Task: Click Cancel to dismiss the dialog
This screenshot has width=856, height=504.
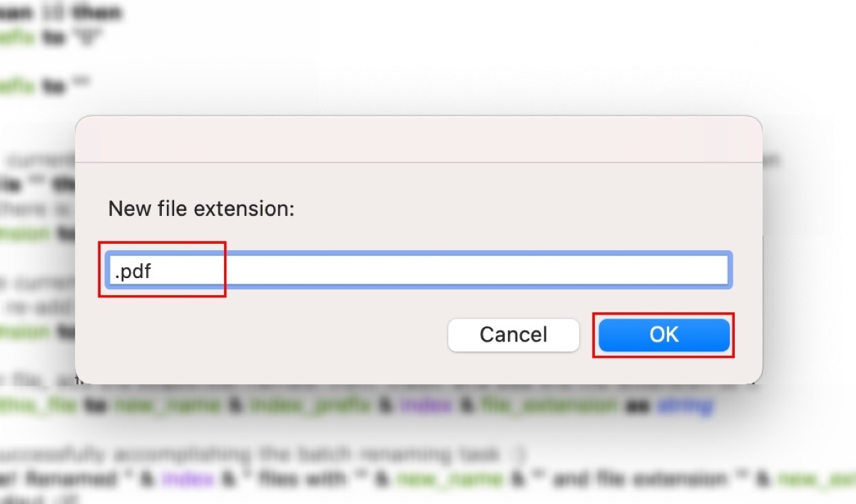Action: 513,335
